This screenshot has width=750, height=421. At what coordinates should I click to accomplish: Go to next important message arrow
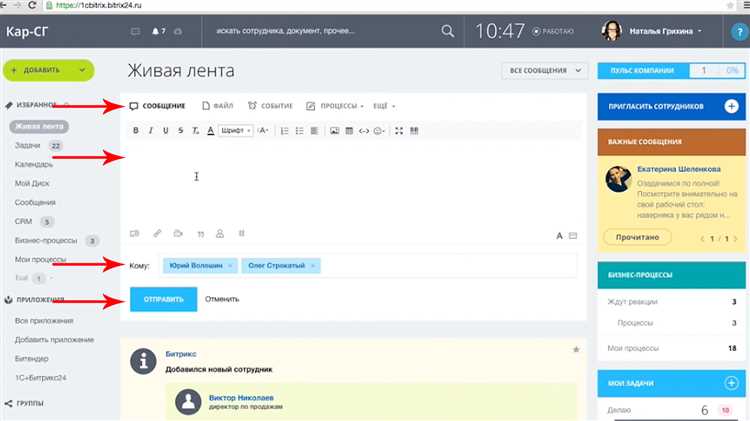pyautogui.click(x=736, y=239)
